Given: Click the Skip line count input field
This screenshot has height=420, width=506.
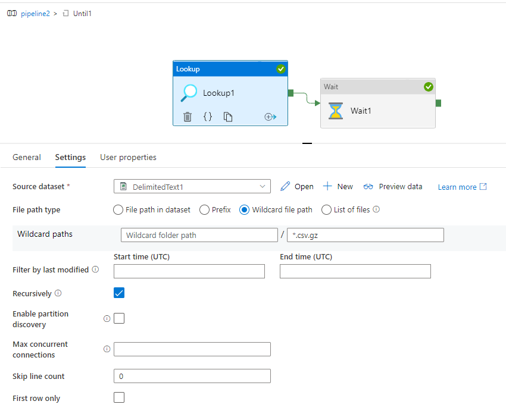Looking at the screenshot, I should click(192, 376).
